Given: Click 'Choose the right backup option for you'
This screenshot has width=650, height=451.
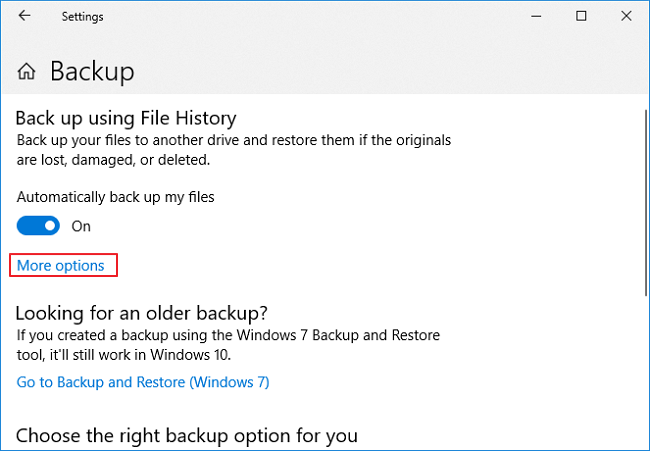Looking at the screenshot, I should tap(186, 436).
